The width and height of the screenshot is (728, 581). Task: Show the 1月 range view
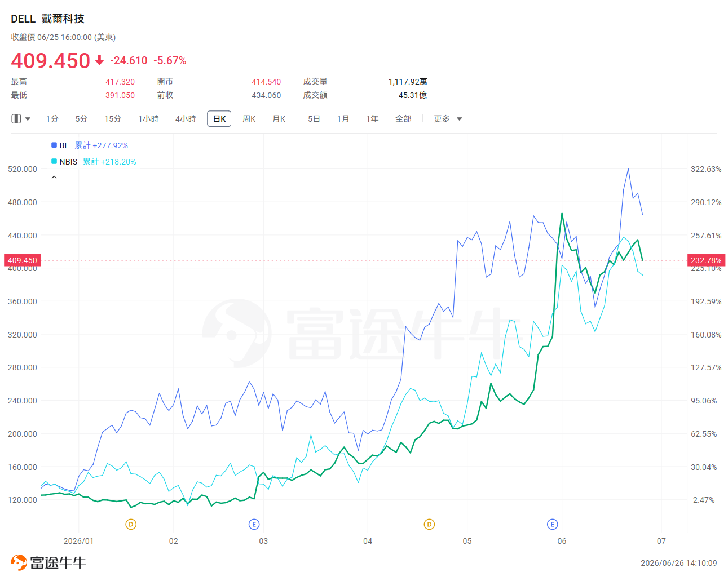[x=343, y=119]
